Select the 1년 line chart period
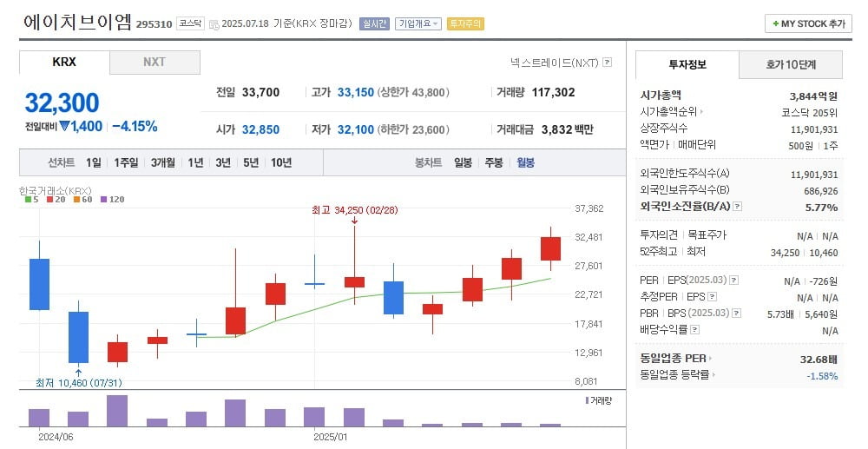The image size is (868, 449). tap(195, 162)
